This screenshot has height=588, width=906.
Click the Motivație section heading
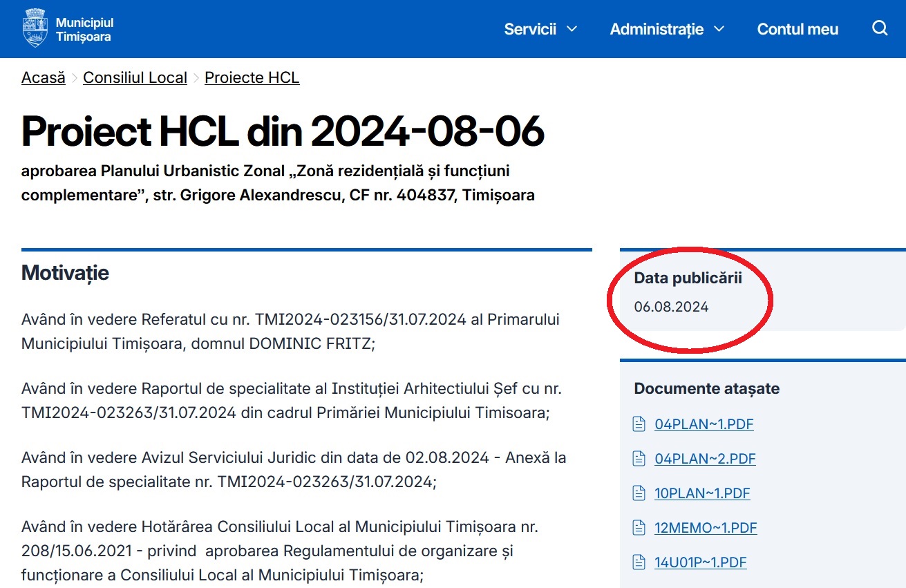click(x=65, y=273)
